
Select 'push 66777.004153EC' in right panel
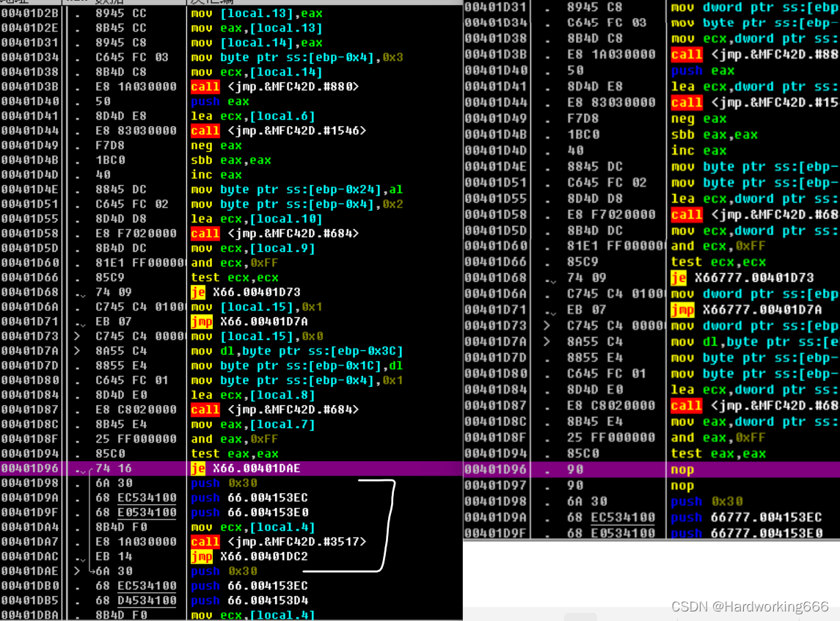click(746, 517)
